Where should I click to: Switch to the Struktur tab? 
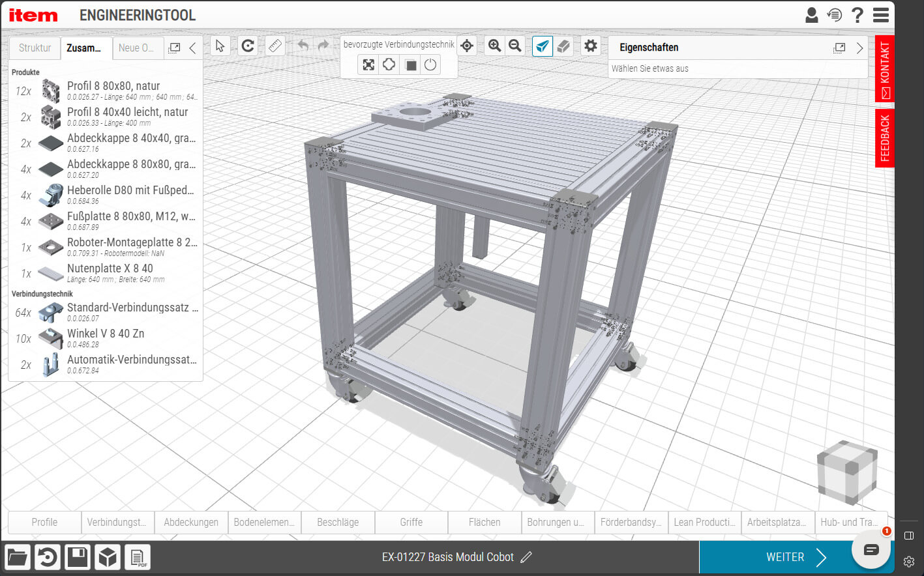point(35,48)
